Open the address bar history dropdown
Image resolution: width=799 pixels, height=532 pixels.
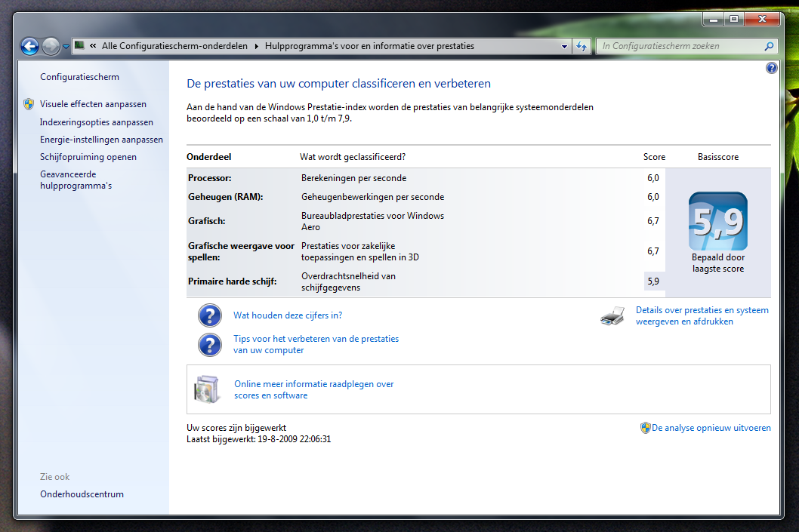pyautogui.click(x=564, y=46)
